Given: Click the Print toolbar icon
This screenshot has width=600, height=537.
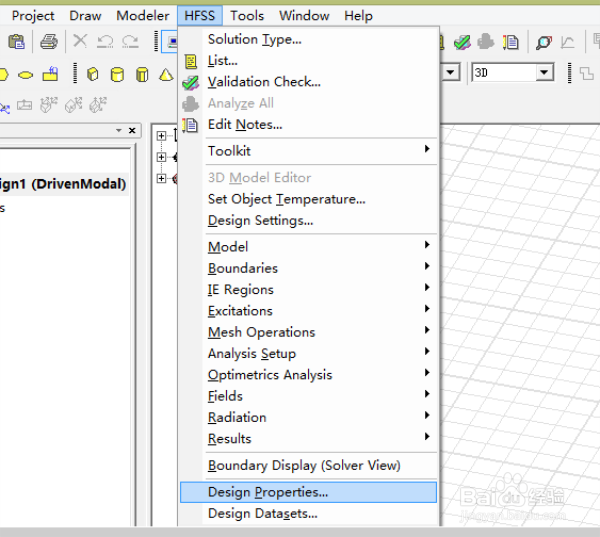Looking at the screenshot, I should (x=49, y=42).
